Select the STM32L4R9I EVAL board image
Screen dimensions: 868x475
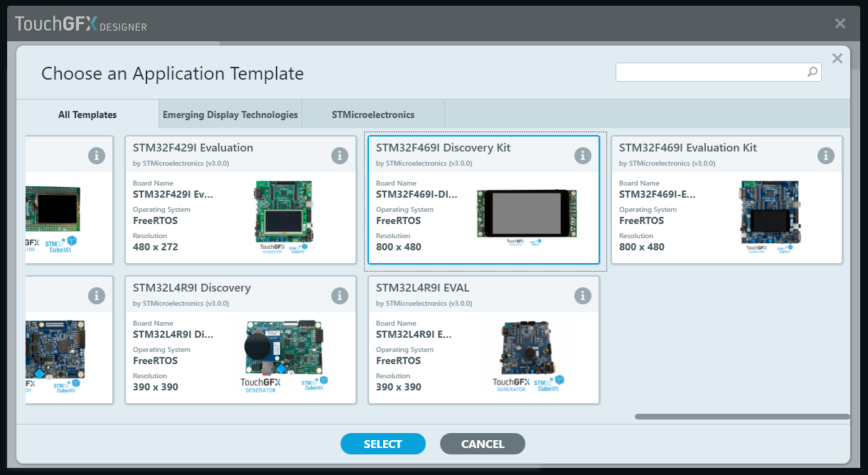point(527,356)
